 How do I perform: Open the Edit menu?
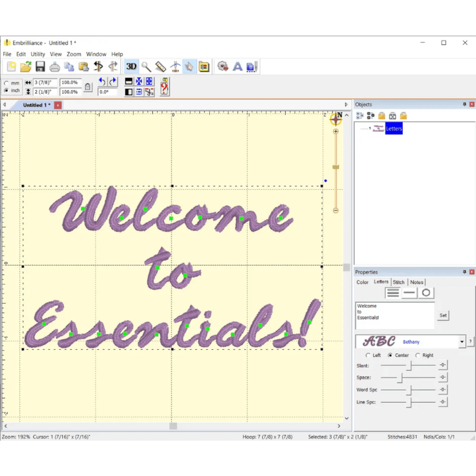(x=21, y=54)
